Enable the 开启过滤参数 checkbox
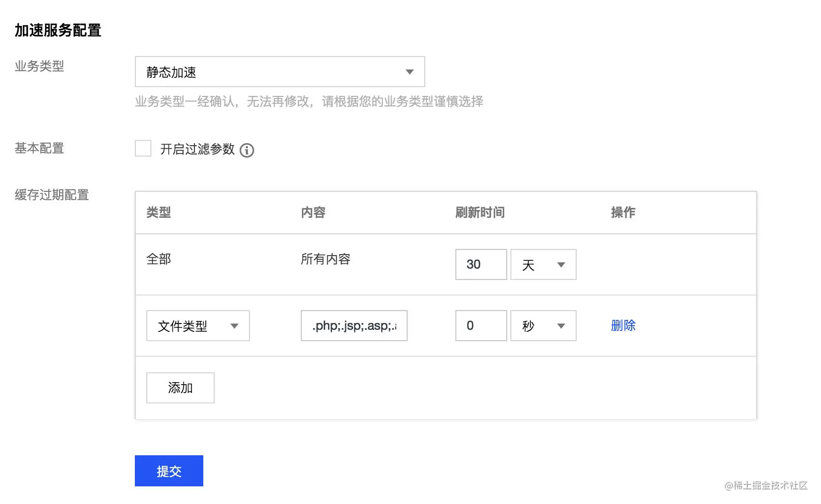This screenshot has height=504, width=821. pos(143,148)
